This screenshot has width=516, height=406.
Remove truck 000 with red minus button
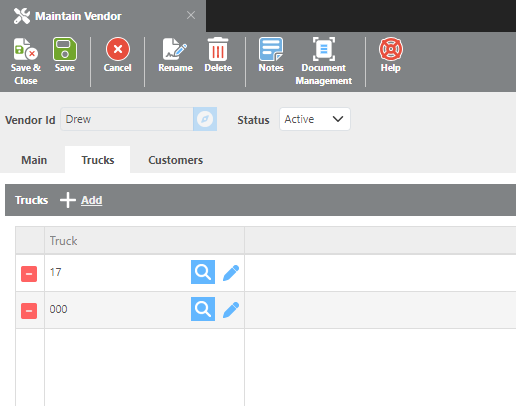[29, 311]
